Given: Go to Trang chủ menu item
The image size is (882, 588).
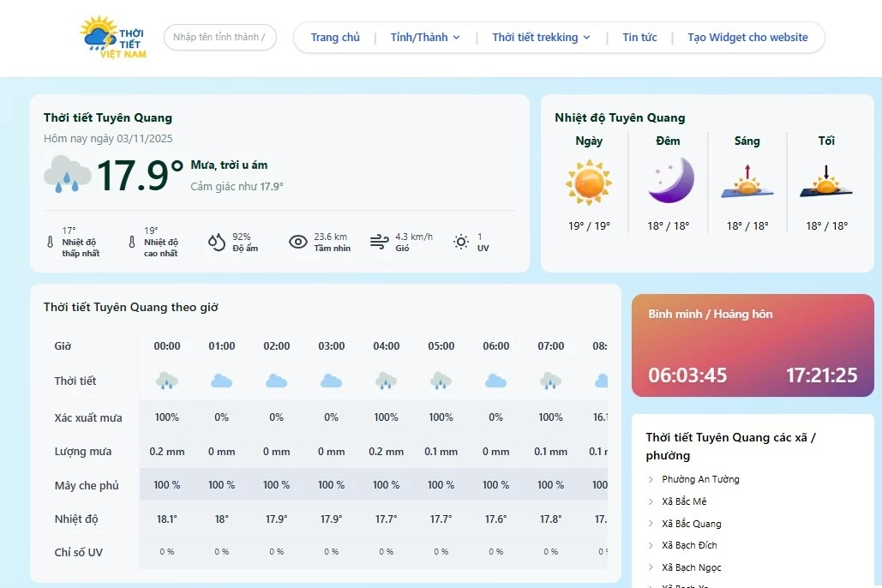Looking at the screenshot, I should (x=335, y=38).
